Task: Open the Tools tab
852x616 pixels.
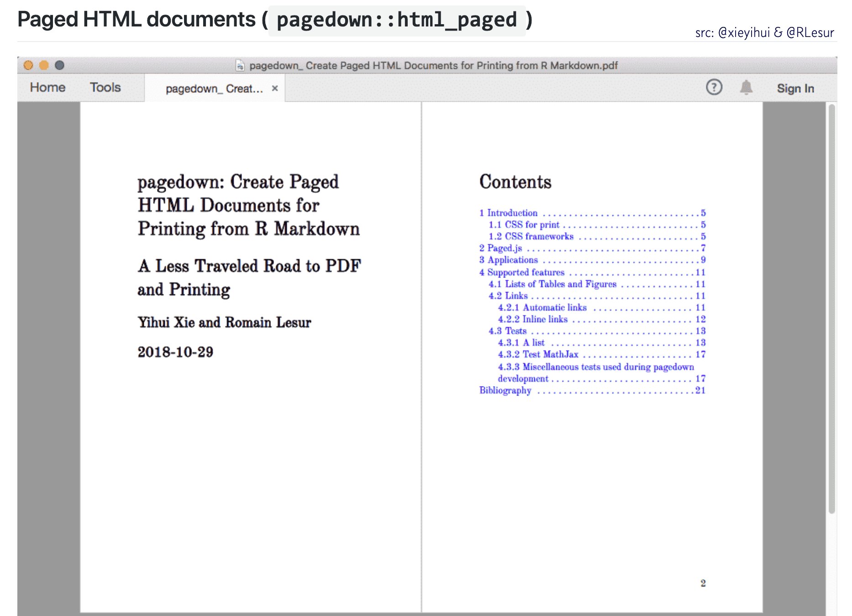Action: click(x=105, y=87)
